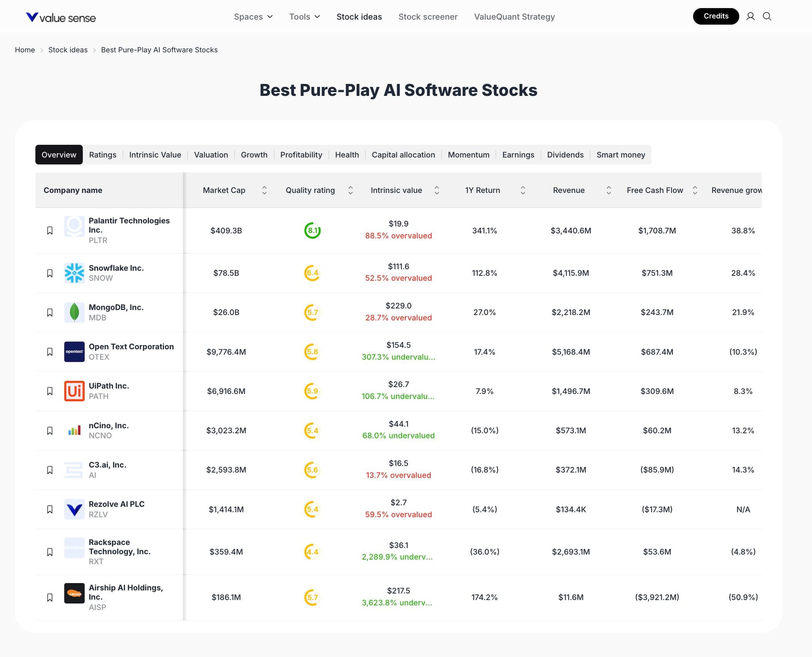
Task: Click Rackspace's 4.4 quality rating gauge
Action: (x=312, y=551)
